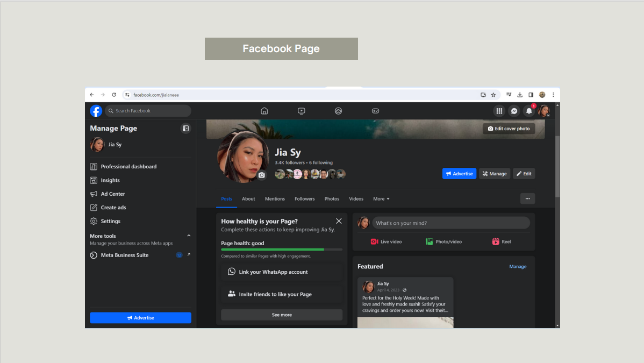
Task: Click the Facebook logo icon
Action: [x=96, y=111]
